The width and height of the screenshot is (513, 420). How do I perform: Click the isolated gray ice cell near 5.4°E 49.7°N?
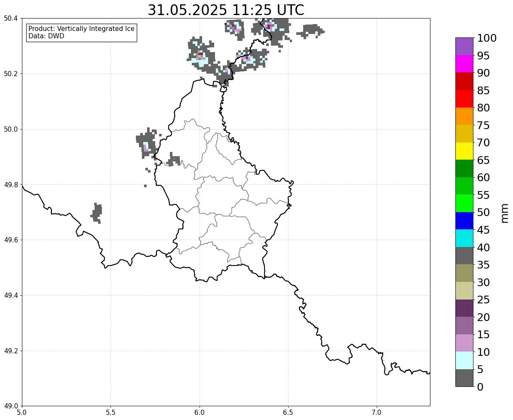(x=96, y=213)
